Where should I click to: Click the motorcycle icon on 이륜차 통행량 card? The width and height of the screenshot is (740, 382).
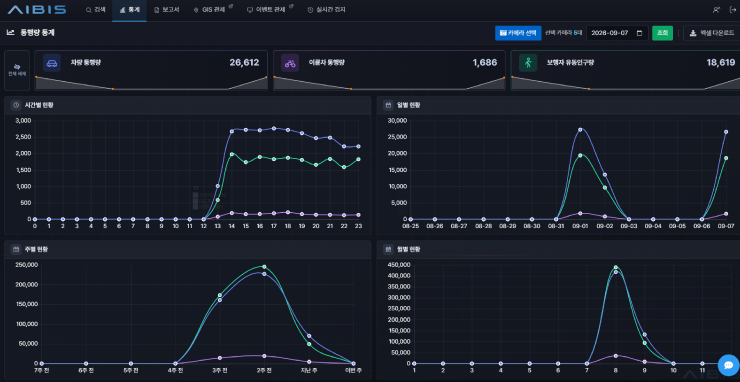(290, 63)
